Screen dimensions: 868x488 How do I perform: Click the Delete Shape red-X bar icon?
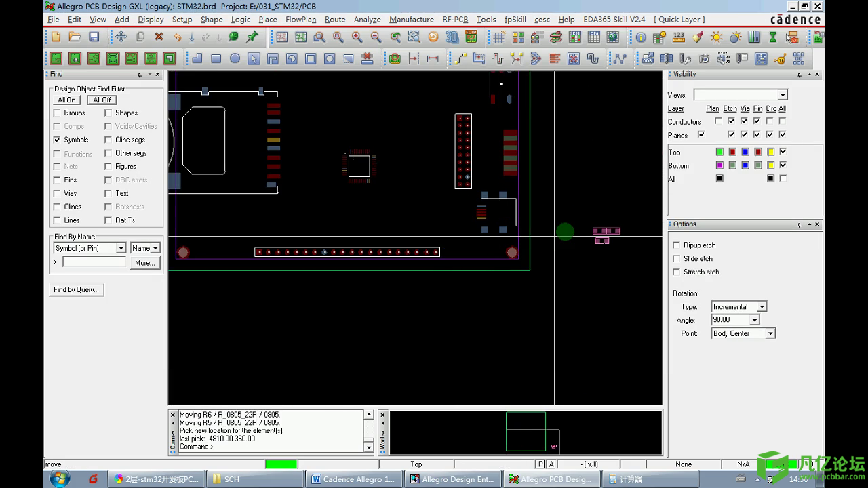coord(368,59)
